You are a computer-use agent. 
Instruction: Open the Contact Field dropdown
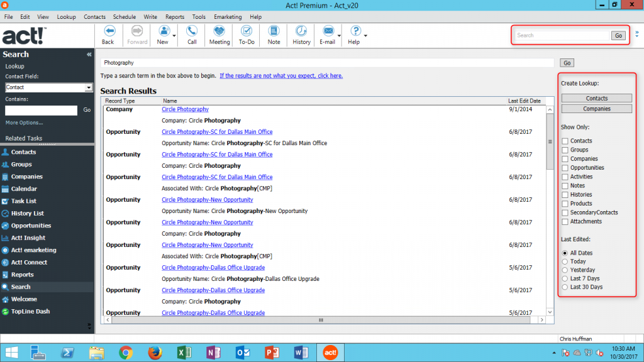pos(88,87)
